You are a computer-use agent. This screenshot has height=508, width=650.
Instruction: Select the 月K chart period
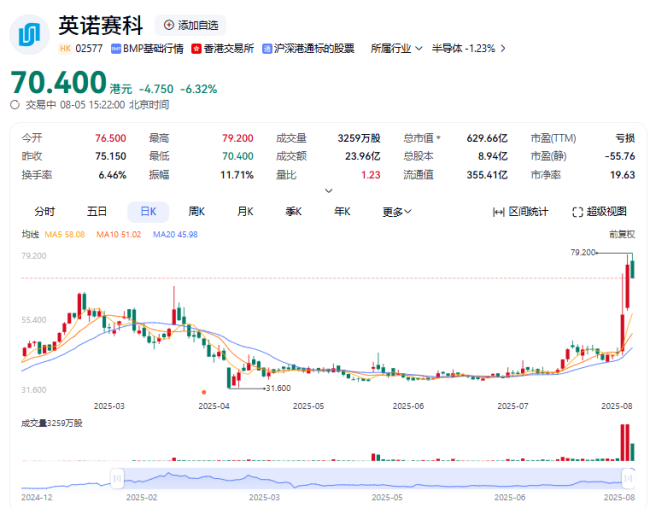(x=245, y=212)
